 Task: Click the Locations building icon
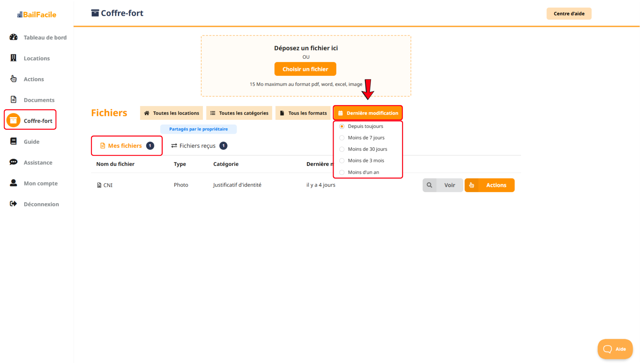coord(13,58)
